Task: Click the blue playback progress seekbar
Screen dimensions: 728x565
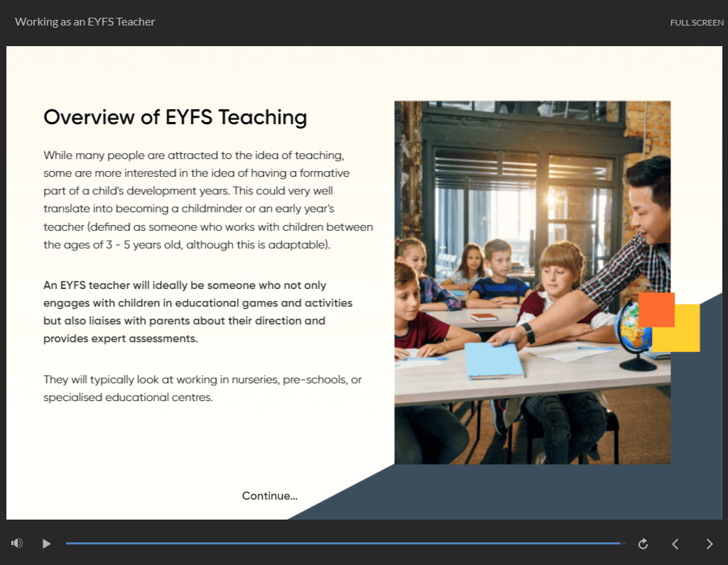Action: pos(346,543)
